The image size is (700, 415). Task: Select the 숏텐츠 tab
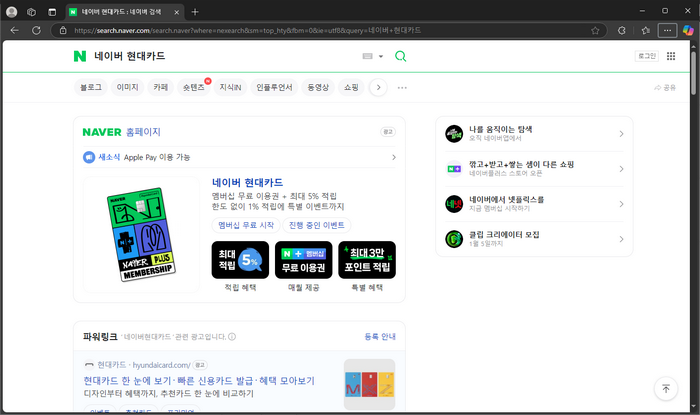193,87
